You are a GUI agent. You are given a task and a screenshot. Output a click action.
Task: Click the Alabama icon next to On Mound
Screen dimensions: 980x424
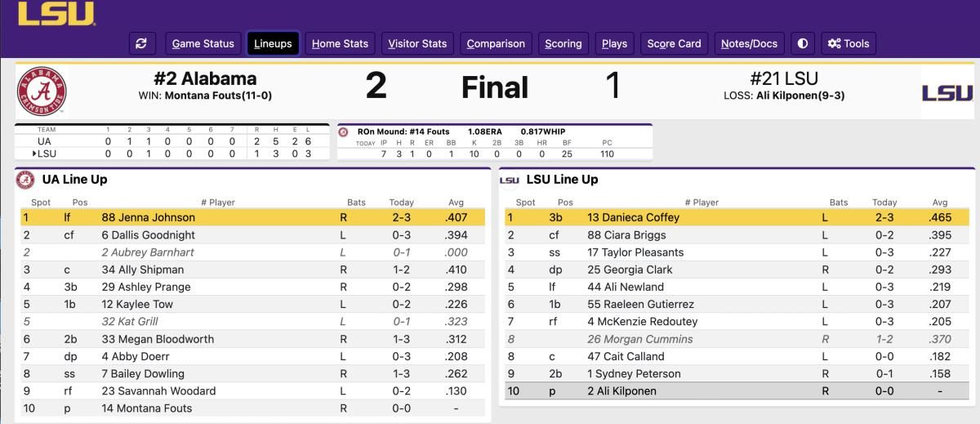(x=343, y=132)
